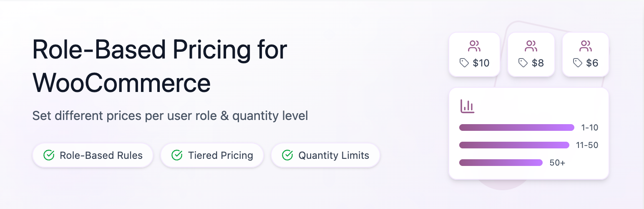Screen dimensions: 644x209
Task: Click green checkmark beside Tiered Pricing
Action: point(177,155)
